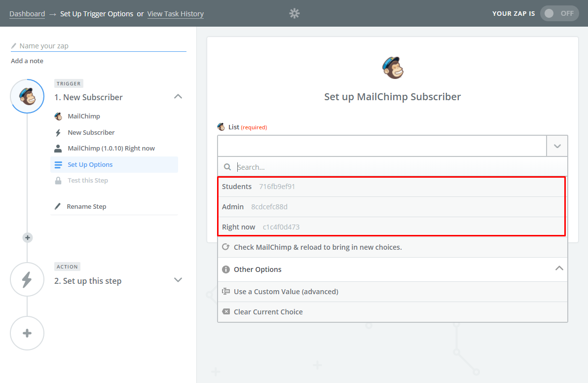This screenshot has height=383, width=588.
Task: Click the List dropdown chevron arrow
Action: [557, 146]
